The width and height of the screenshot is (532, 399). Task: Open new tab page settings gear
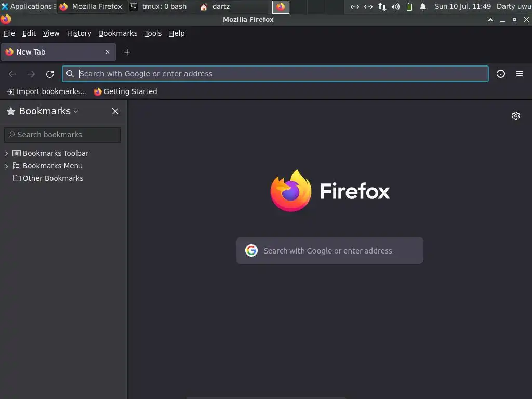click(516, 116)
